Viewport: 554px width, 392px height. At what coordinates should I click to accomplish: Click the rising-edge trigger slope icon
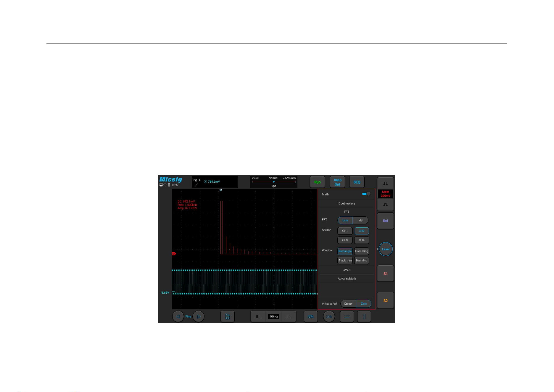tap(196, 185)
